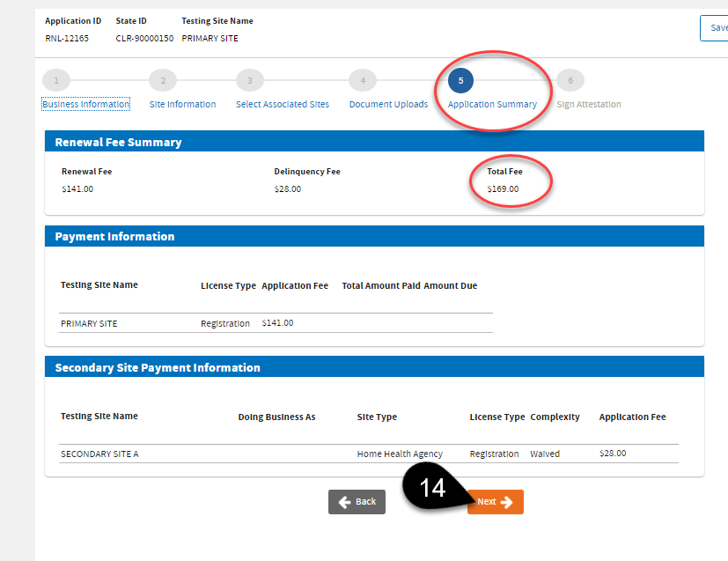Select the highlighted step 5 circle
The width and height of the screenshot is (728, 561).
pos(460,81)
